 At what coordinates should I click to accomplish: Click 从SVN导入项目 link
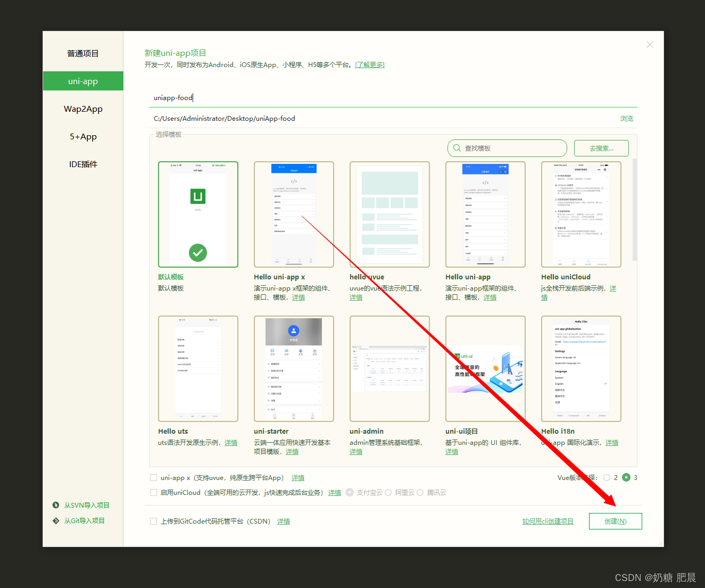pos(87,505)
